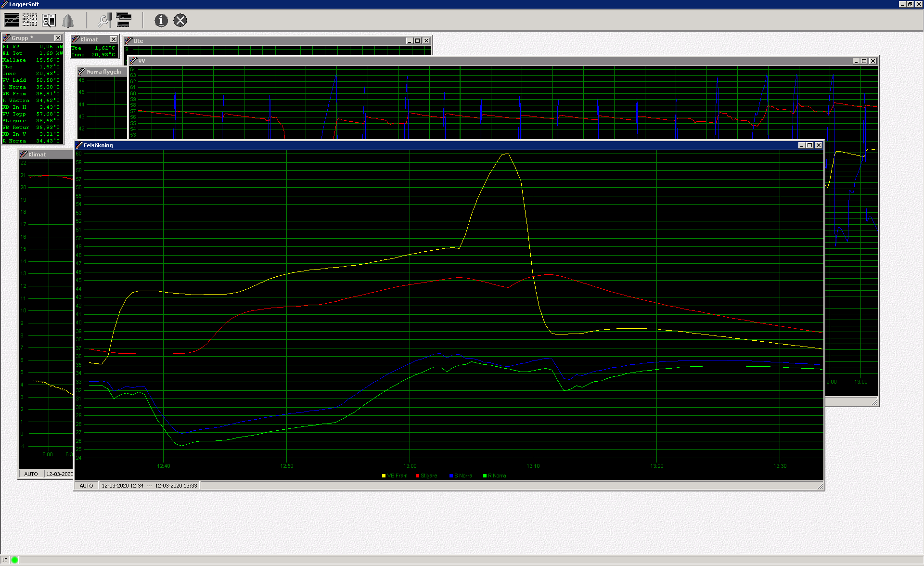Select the VV Ladd 50,50°C row
The height and width of the screenshot is (566, 924).
coord(32,80)
